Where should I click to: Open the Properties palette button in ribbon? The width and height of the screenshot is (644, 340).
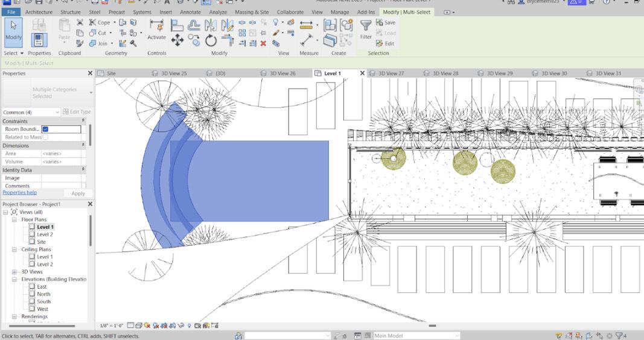[39, 40]
